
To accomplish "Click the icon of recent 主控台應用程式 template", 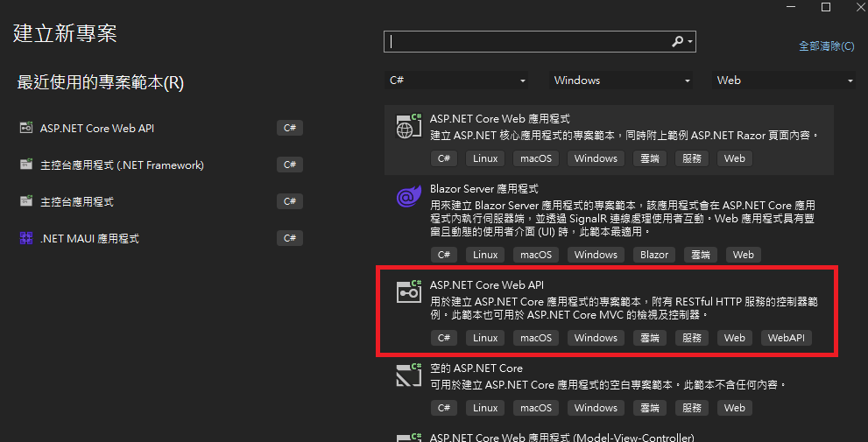I will pos(26,200).
